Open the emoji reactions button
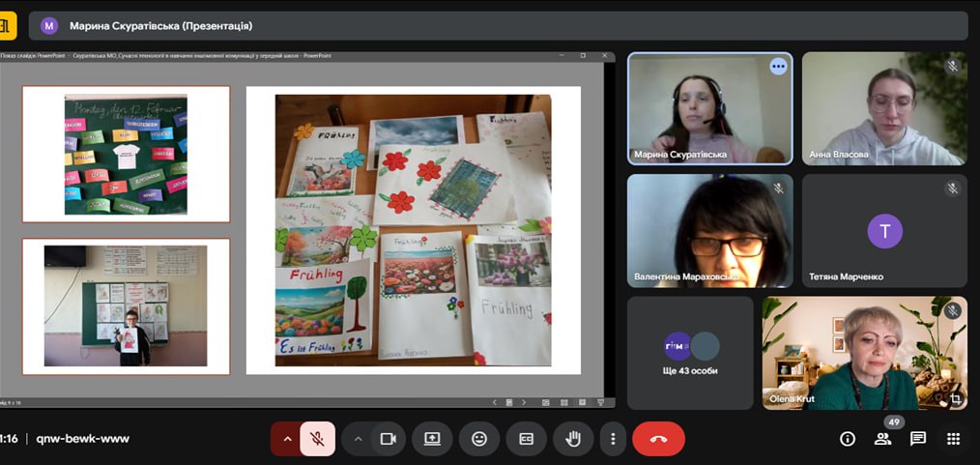 (479, 439)
